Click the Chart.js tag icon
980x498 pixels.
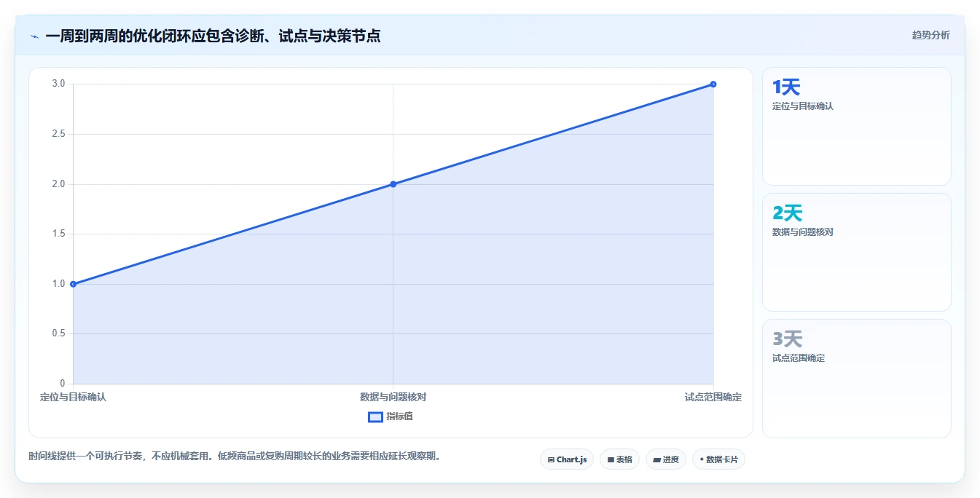tap(551, 460)
